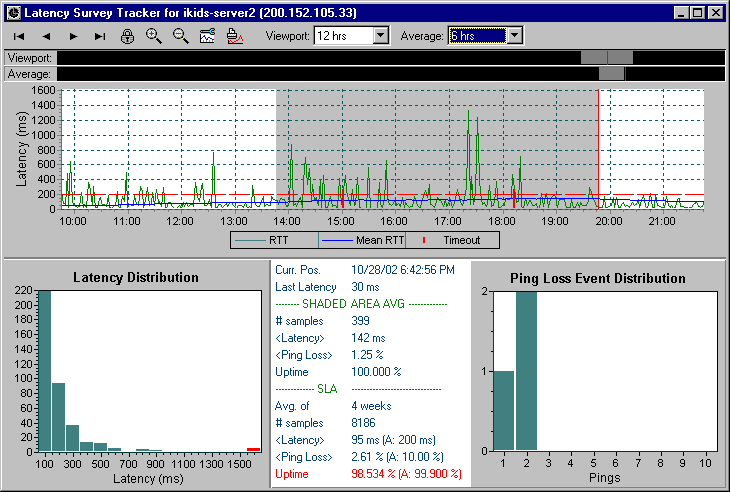Screen dimensions: 730x492
Task: Click the gray thumb in Average bar
Action: click(611, 74)
